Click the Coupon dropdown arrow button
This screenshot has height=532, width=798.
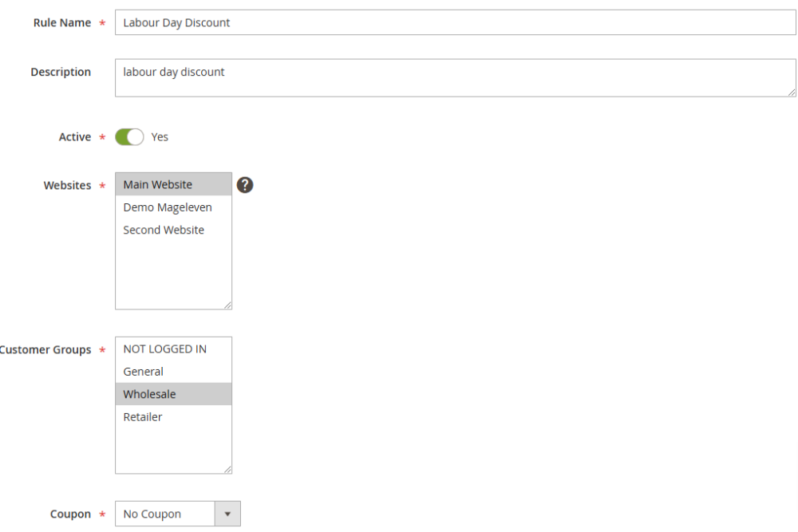click(227, 514)
